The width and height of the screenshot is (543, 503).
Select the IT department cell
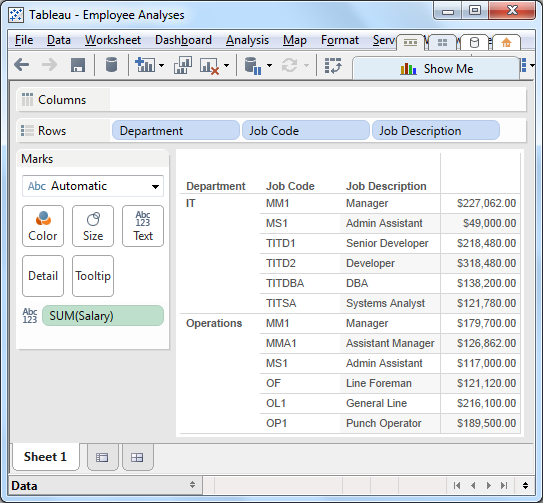tap(191, 203)
